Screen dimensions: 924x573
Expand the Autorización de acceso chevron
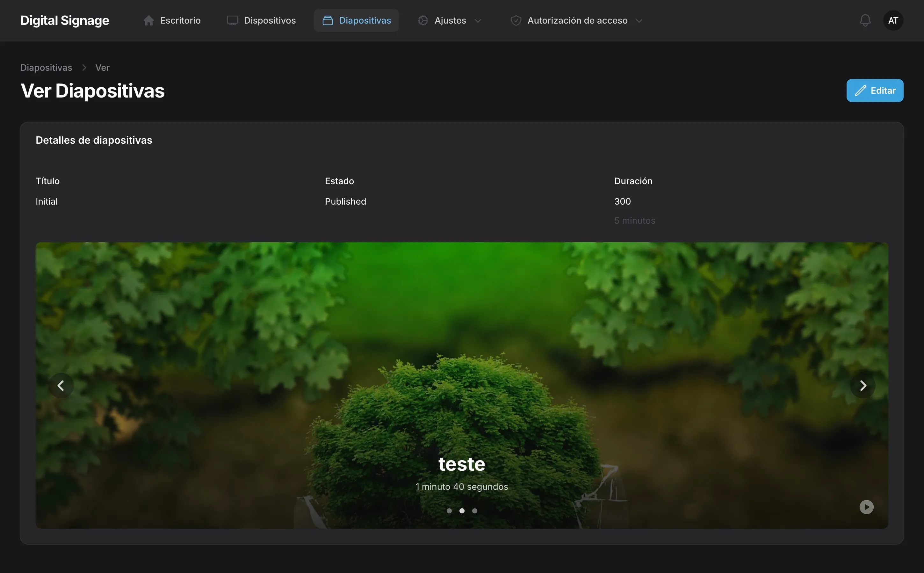point(639,21)
